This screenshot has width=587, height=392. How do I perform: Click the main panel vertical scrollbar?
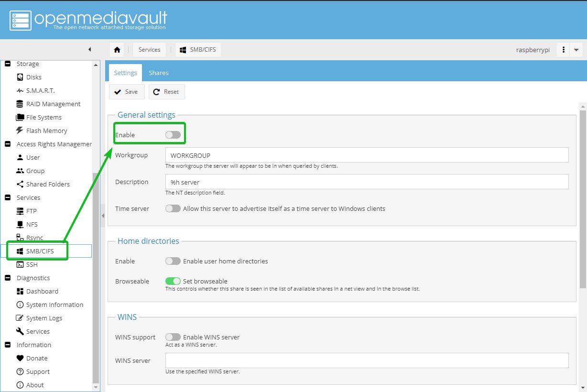pyautogui.click(x=583, y=199)
